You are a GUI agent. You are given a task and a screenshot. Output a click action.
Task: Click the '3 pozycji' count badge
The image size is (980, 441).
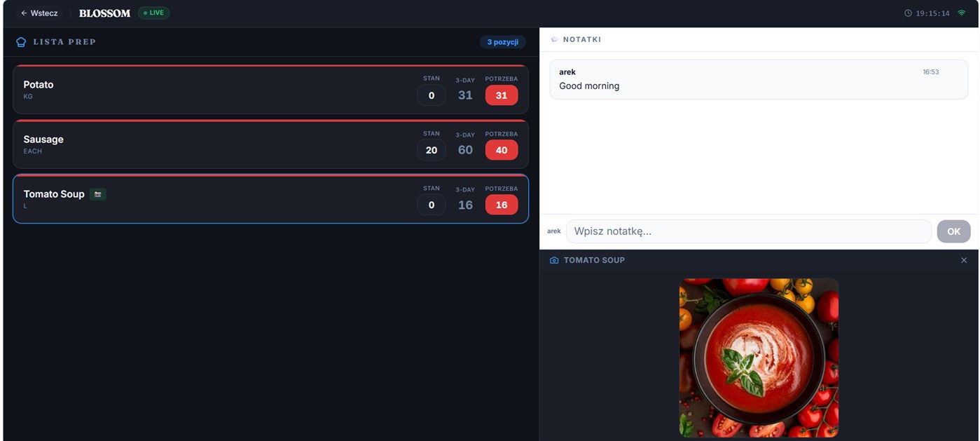tap(503, 42)
